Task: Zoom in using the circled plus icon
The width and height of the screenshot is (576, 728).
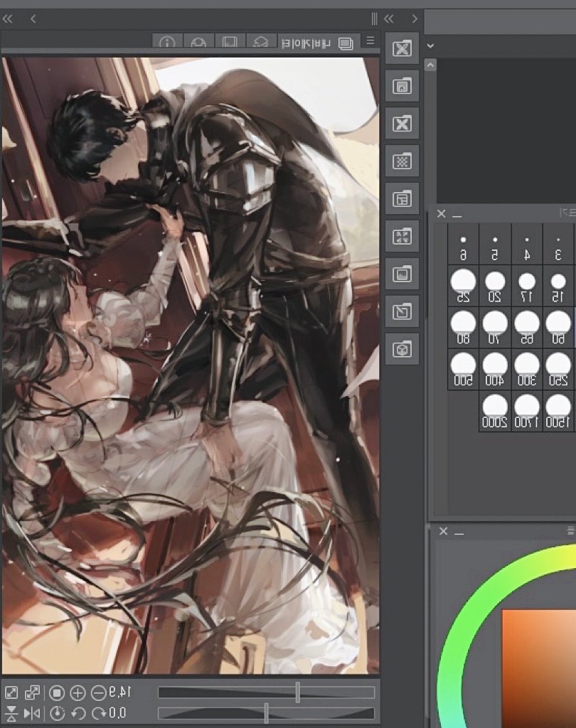Action: (x=78, y=693)
